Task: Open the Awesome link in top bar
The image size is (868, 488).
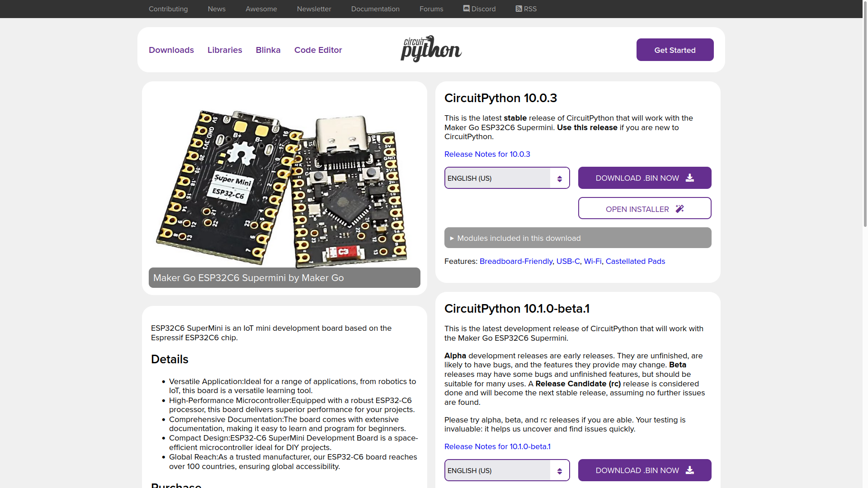Action: point(261,9)
